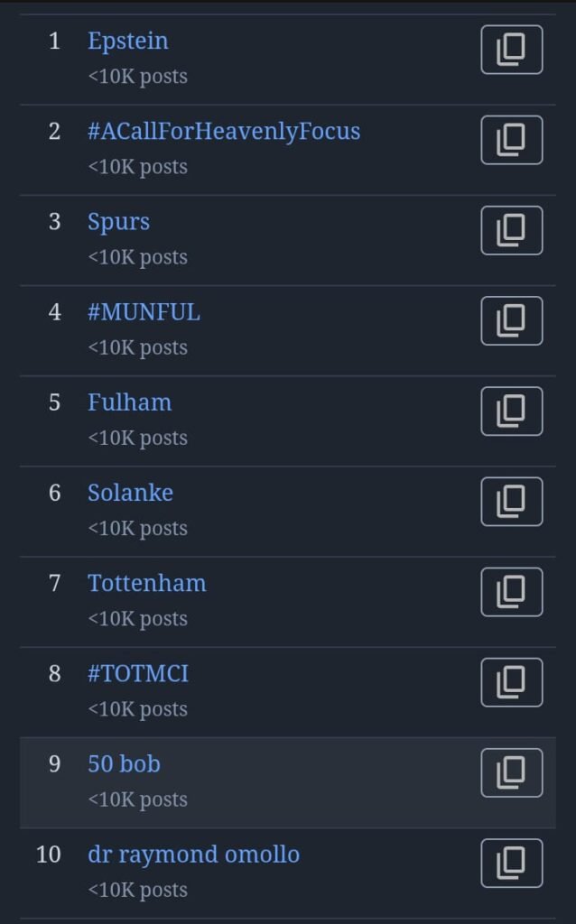Image resolution: width=576 pixels, height=924 pixels.
Task: Open the #ACallForHeavenlyFocus hashtag link
Action: 224,132
